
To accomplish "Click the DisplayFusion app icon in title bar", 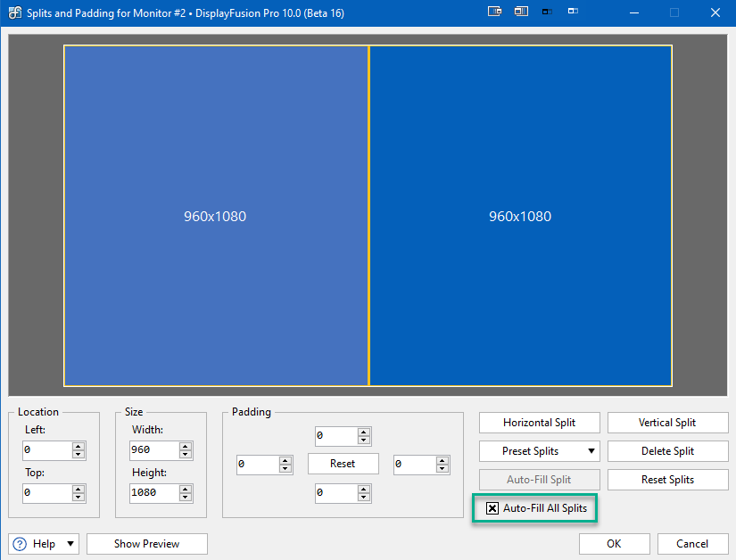I will tap(14, 13).
